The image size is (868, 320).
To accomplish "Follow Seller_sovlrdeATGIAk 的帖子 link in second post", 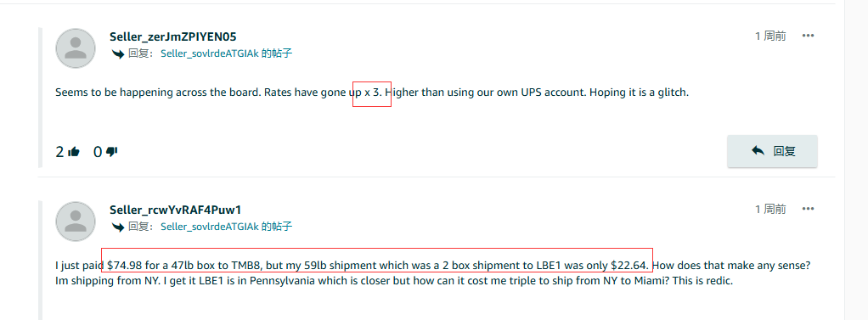I will 227,227.
